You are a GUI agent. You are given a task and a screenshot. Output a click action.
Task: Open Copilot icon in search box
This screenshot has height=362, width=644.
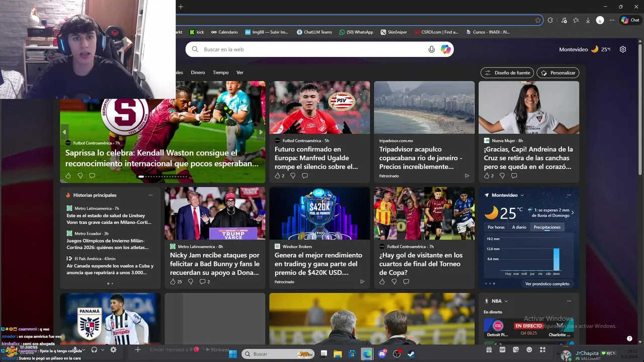[x=445, y=49]
